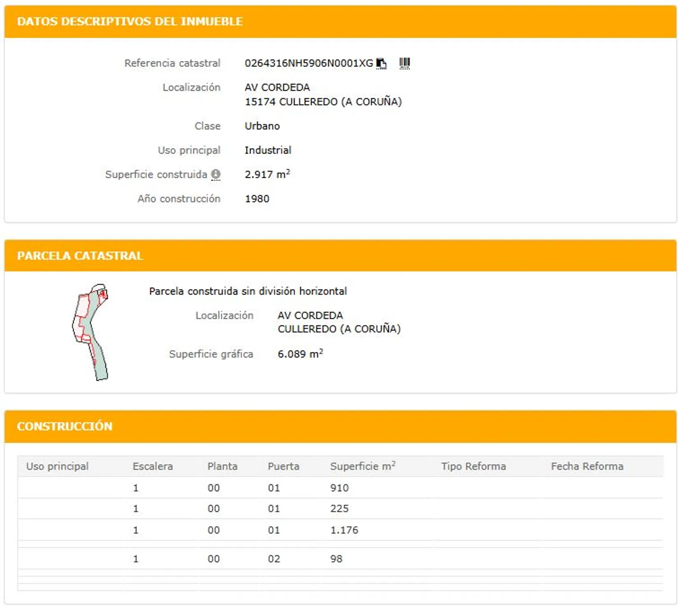Screen dimensions: 678x616
Task: Sort by the Escalera column header
Action: pos(152,466)
